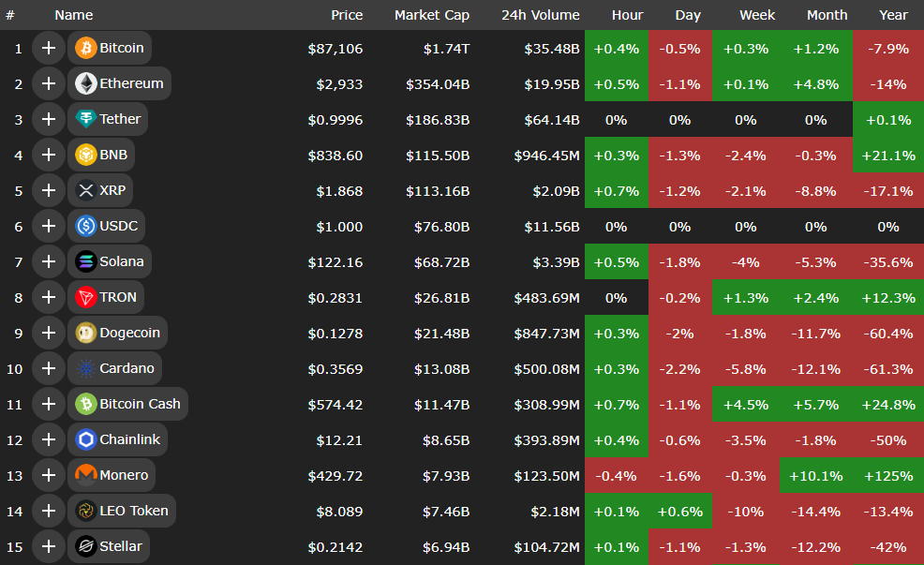
Task: Sort by 24h Volume column header
Action: pyautogui.click(x=540, y=15)
